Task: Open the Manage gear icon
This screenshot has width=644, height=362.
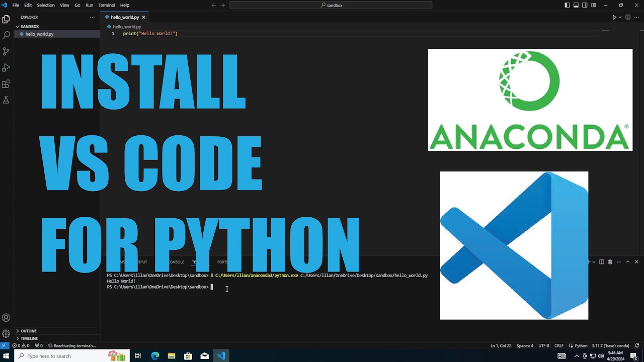Action: point(6,333)
